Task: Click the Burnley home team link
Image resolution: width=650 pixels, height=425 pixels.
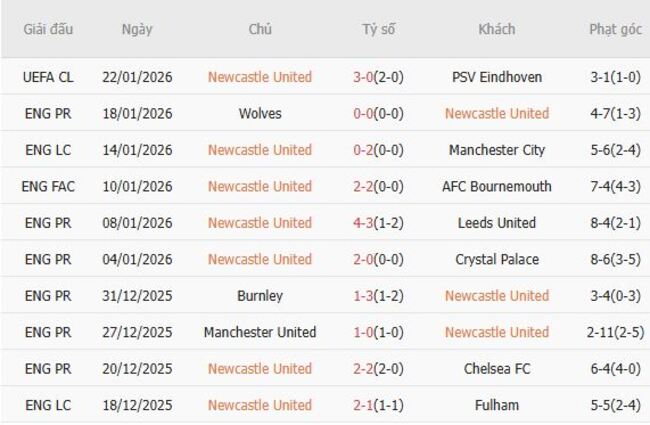Action: coord(260,296)
